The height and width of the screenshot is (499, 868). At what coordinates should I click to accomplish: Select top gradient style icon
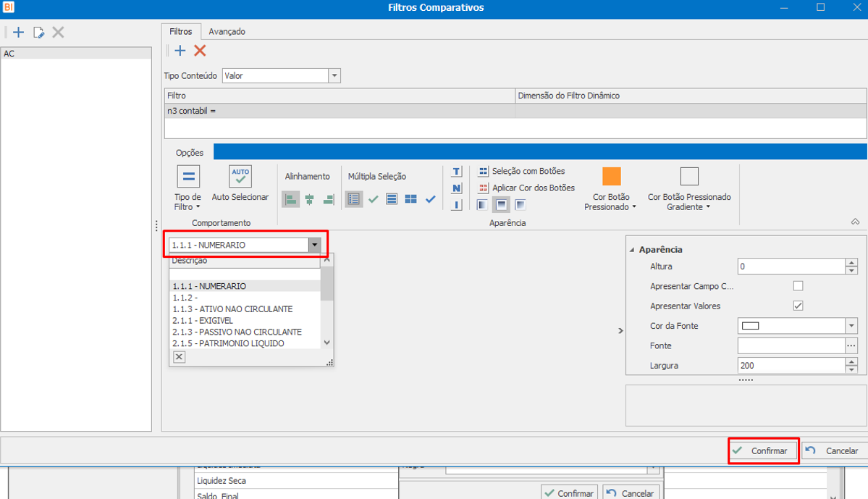[501, 205]
